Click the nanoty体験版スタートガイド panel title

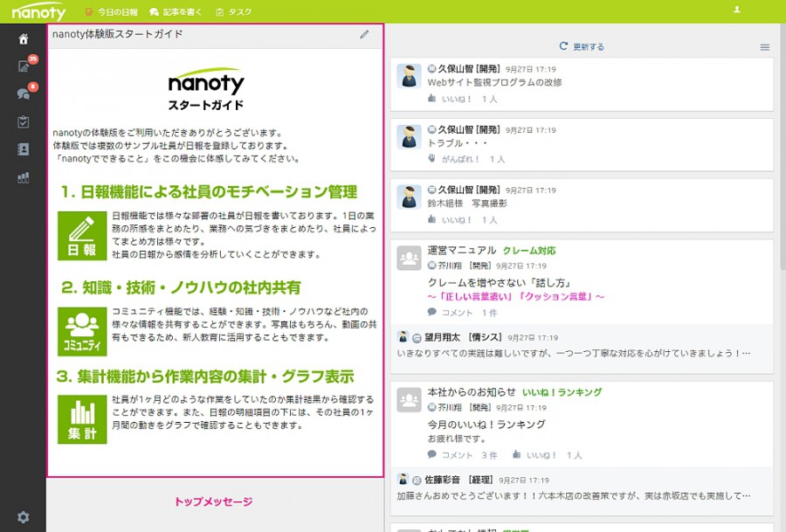(x=117, y=34)
